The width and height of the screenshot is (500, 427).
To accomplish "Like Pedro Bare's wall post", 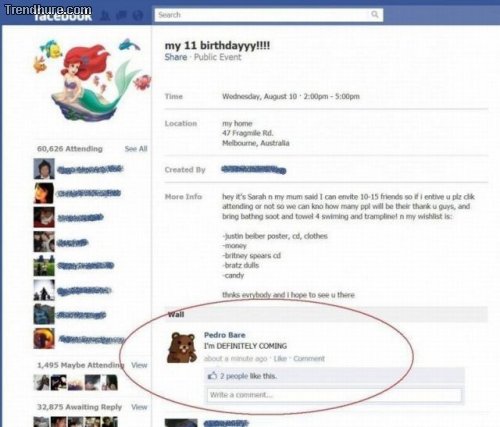I will tap(280, 359).
